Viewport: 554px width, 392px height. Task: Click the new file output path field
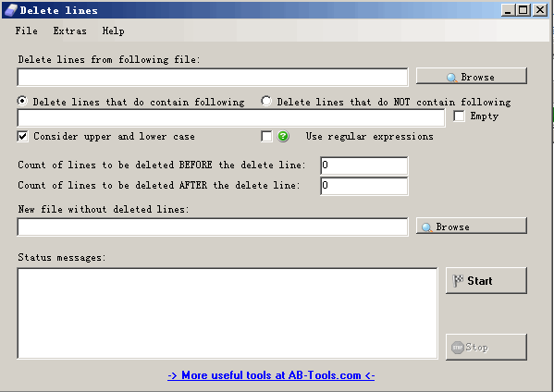pos(213,227)
